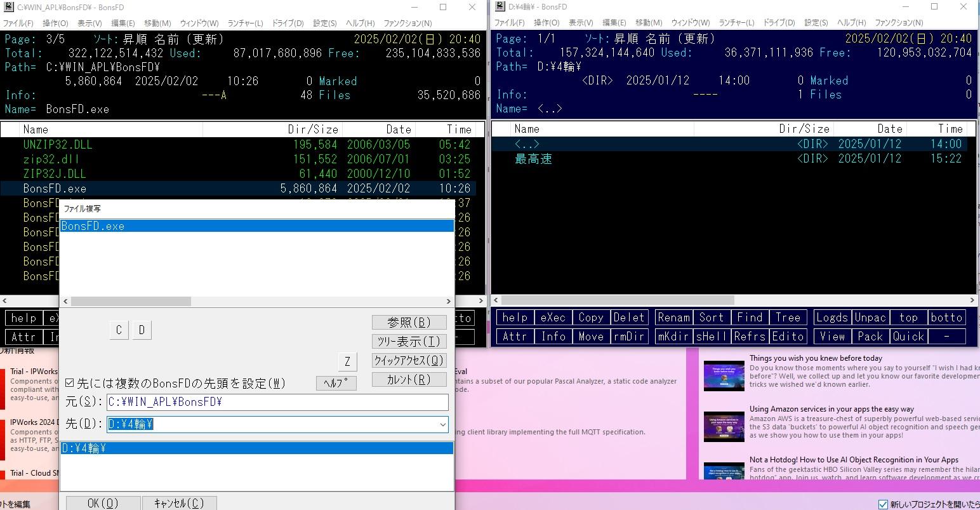This screenshot has height=510, width=980.
Task: Click the Tree function button in right window
Action: (x=788, y=318)
